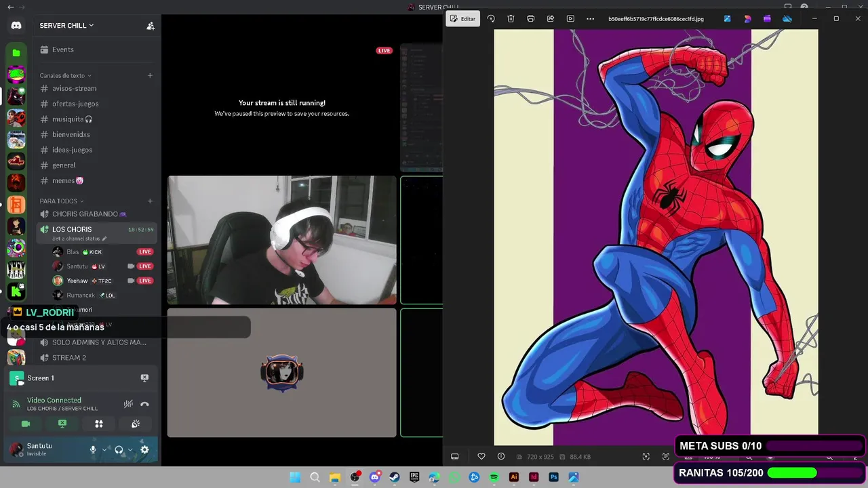Rotate the image in Photos

[491, 19]
